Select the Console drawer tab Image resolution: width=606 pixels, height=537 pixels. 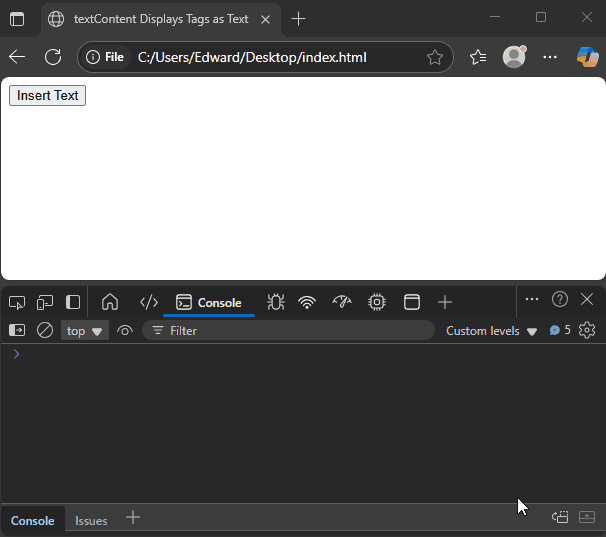click(x=32, y=521)
